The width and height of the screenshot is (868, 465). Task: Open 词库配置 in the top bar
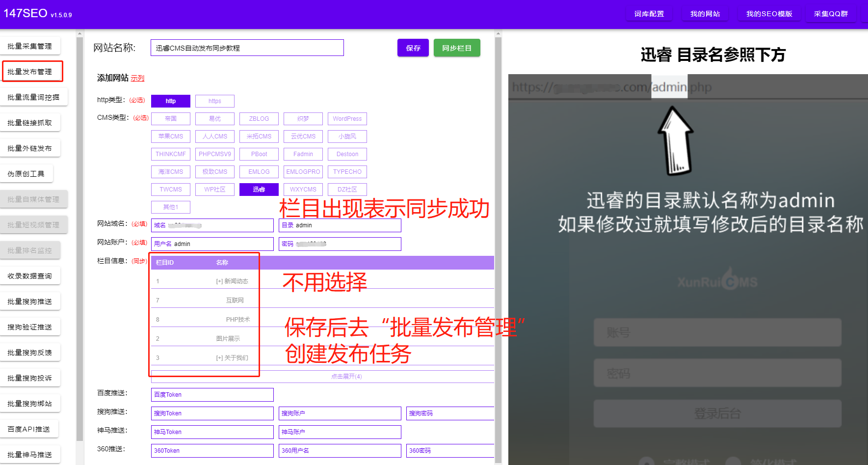coord(649,14)
